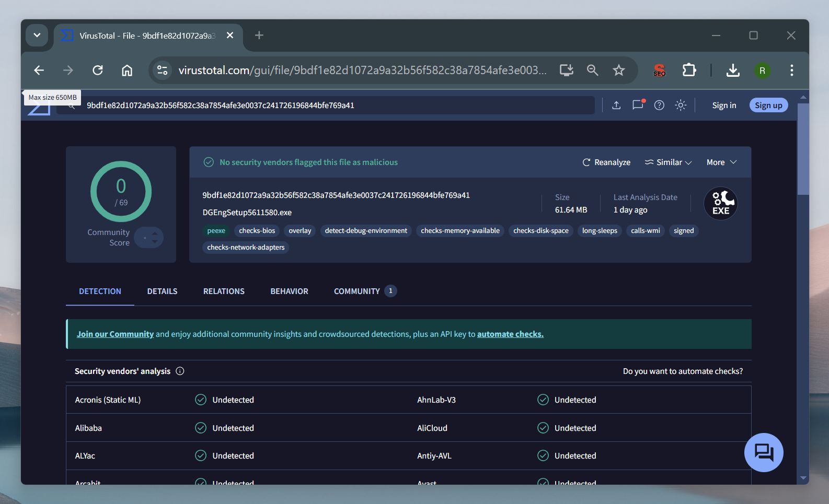The height and width of the screenshot is (504, 829).
Task: Toggle the light/dark theme sun icon
Action: [681, 105]
